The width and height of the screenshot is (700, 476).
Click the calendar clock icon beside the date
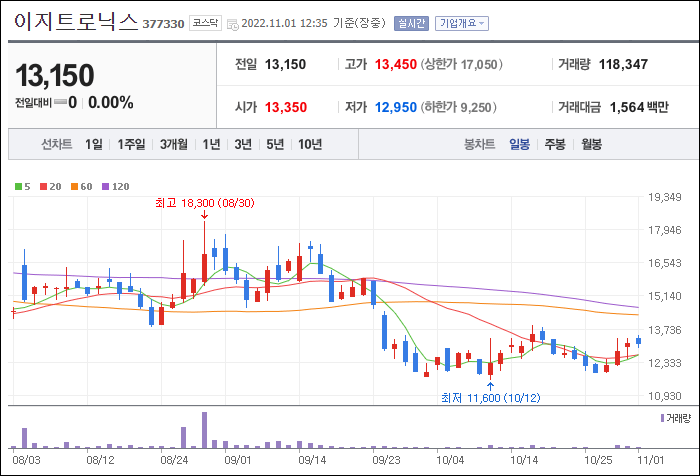tap(233, 25)
